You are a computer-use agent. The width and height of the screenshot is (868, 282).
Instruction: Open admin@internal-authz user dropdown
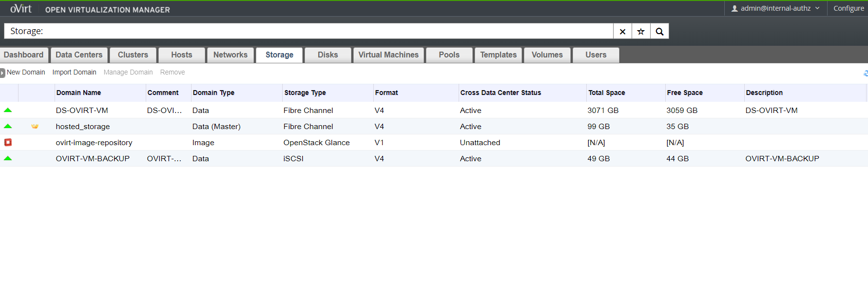point(775,8)
